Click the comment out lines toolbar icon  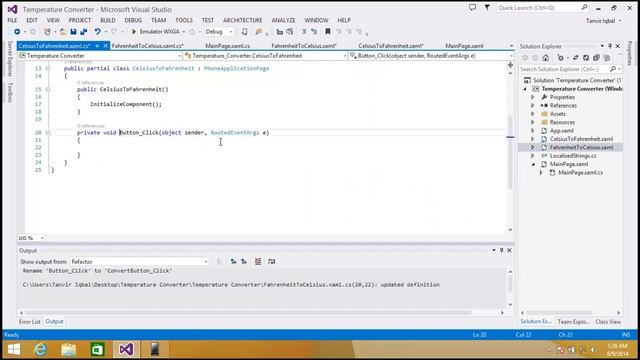pyautogui.click(x=304, y=31)
